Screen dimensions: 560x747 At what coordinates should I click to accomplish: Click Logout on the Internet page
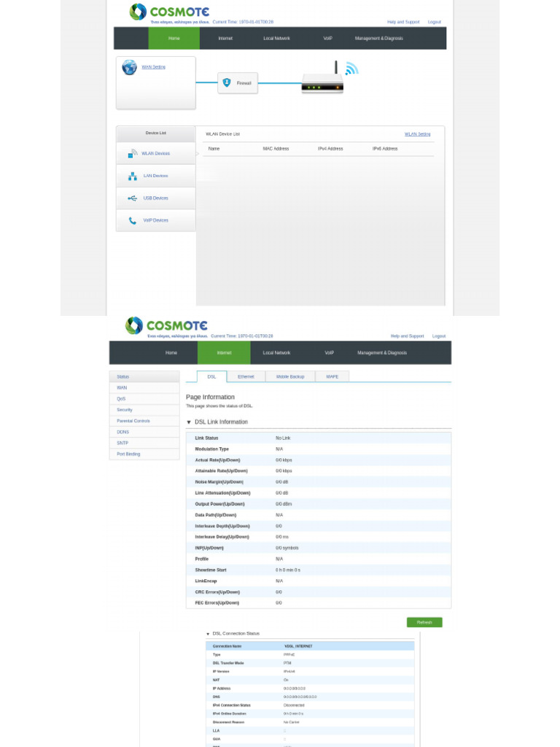pos(439,336)
